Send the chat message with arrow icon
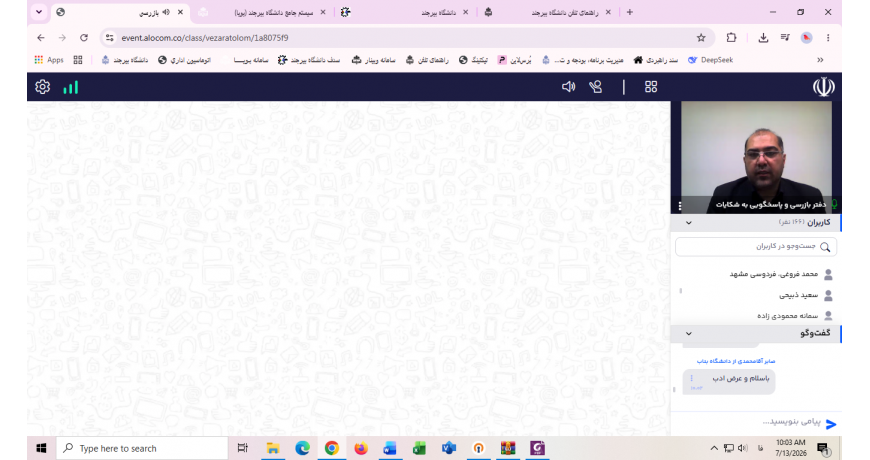This screenshot has height=460, width=870. pos(831,424)
